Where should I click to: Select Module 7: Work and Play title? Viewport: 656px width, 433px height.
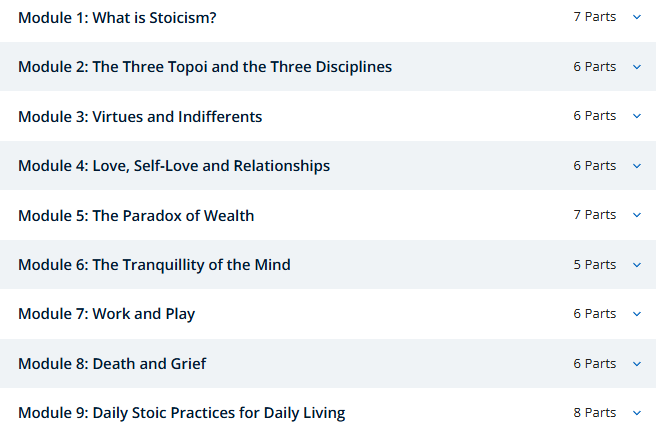pos(106,314)
